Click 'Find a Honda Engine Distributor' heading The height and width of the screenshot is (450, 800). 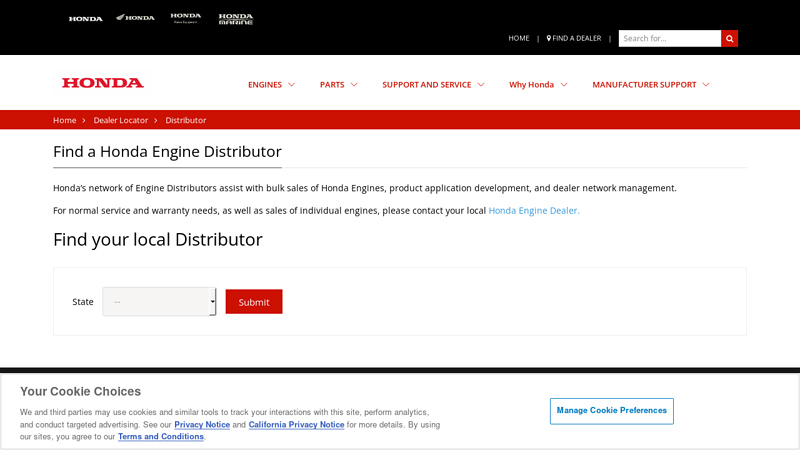tap(167, 152)
